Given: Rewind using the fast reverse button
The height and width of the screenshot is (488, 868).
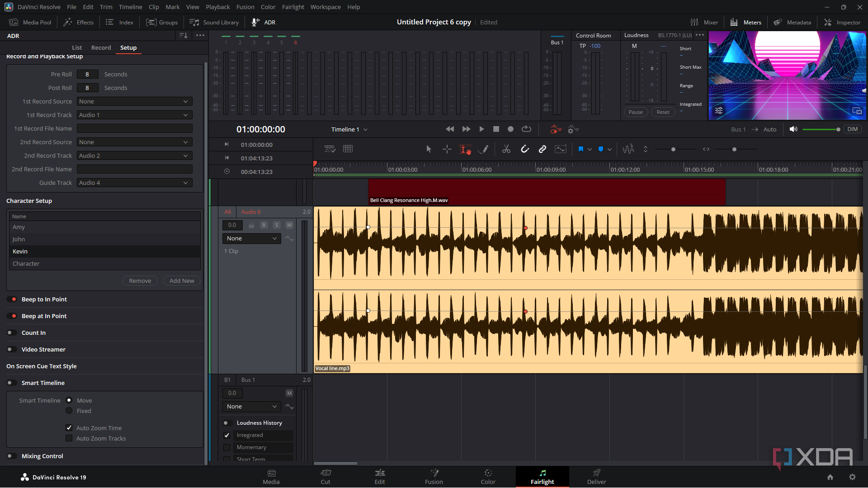Looking at the screenshot, I should pos(450,129).
